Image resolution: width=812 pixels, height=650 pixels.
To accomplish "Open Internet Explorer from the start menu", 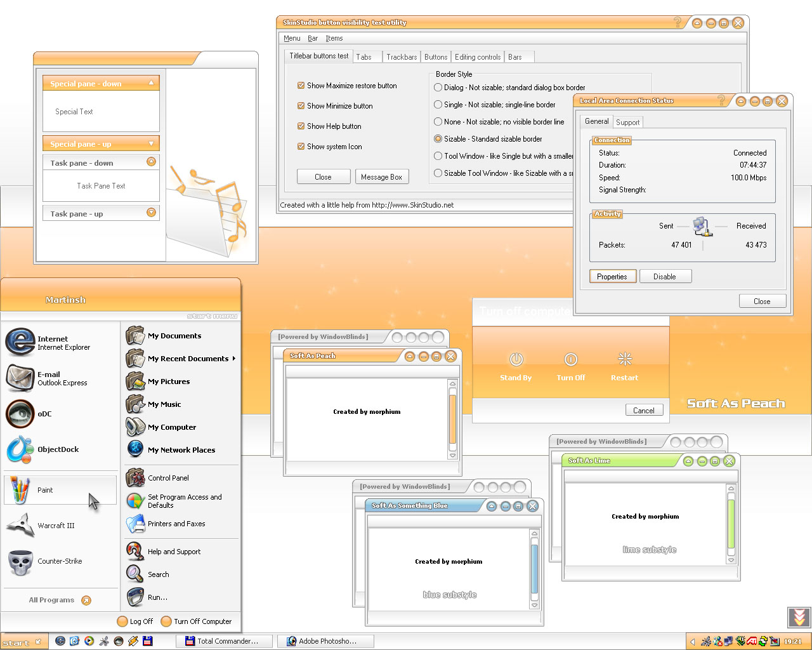I will click(x=20, y=342).
